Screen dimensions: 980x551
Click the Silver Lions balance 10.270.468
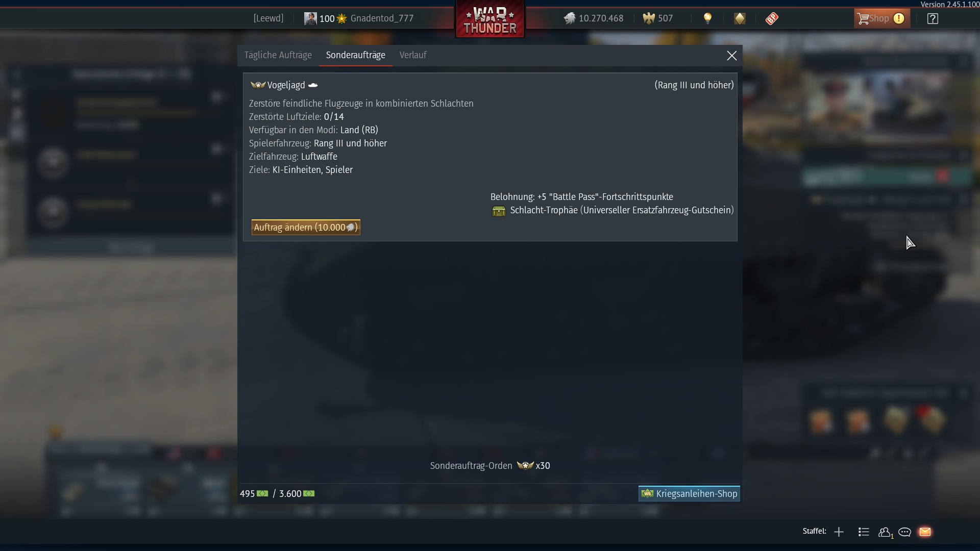tap(594, 18)
